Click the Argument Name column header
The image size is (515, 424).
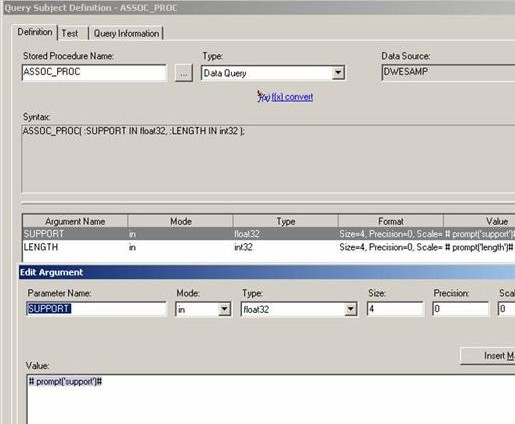pyautogui.click(x=75, y=221)
